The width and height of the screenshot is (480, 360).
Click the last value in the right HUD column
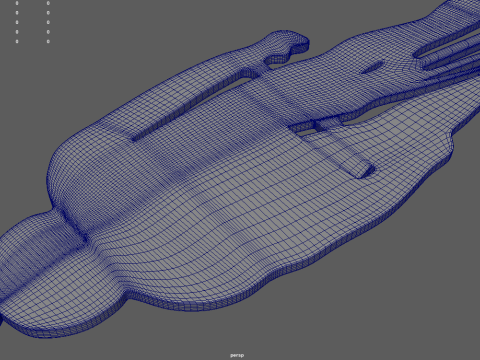coord(48,41)
